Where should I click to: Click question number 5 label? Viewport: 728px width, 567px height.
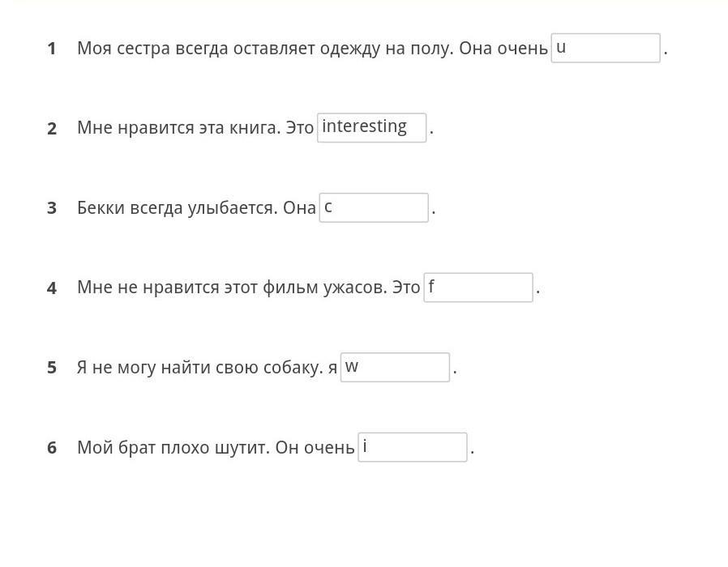[52, 368]
